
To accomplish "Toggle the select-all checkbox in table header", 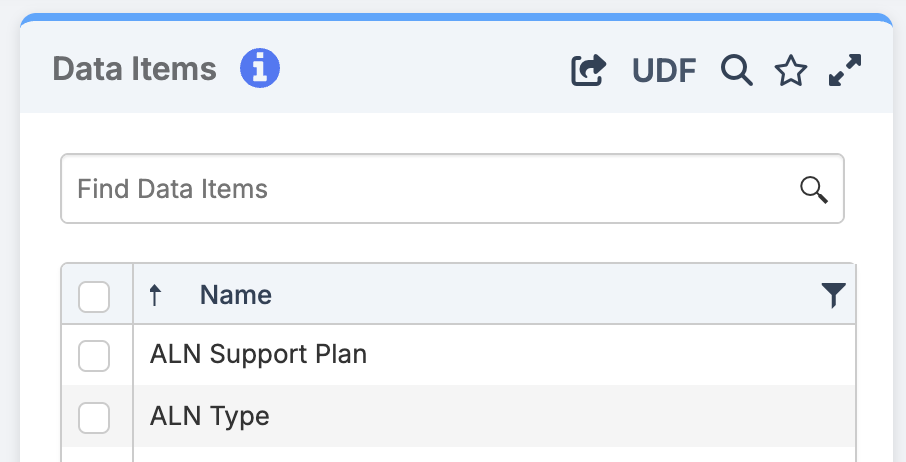I will pos(94,296).
